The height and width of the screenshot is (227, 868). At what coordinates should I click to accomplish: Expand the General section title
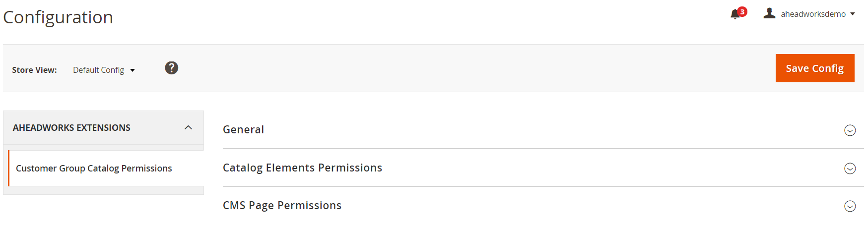[243, 130]
